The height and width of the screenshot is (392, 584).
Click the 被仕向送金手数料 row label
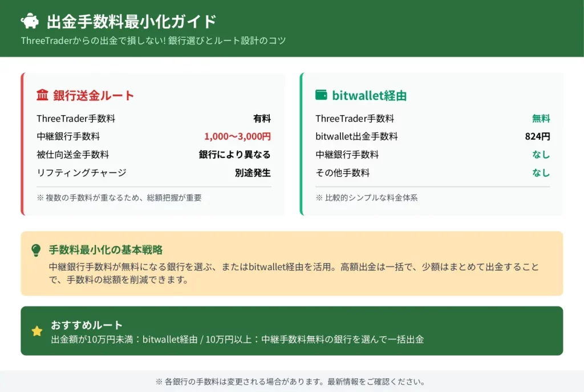[72, 154]
